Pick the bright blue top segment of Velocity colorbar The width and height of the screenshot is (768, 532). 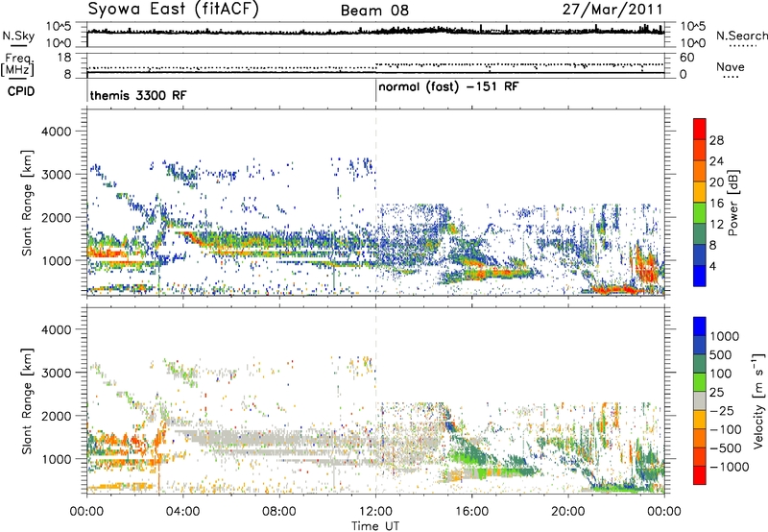pos(700,326)
